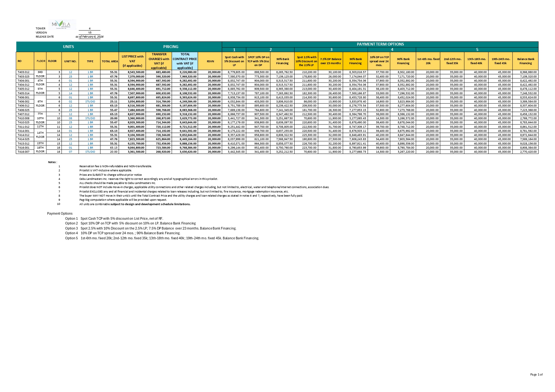Select the "Balance Bank Financing" column header
This screenshot has width=555, height=392.
(526, 61)
